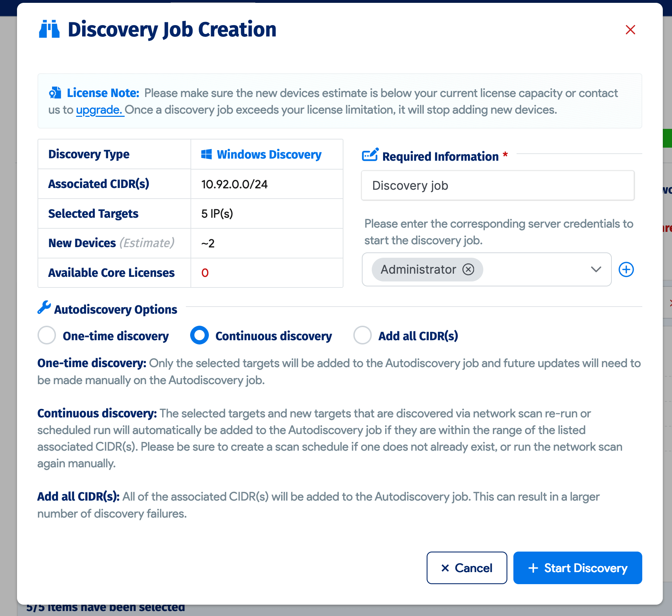Click the Discovery Type table header
This screenshot has width=672, height=616.
[x=89, y=154]
